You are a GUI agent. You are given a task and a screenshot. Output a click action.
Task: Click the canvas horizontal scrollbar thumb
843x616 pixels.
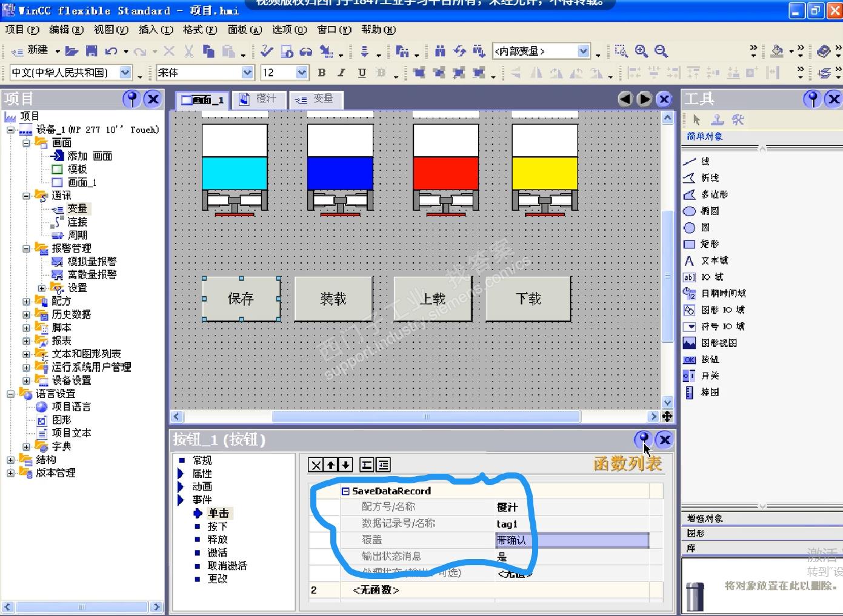click(x=426, y=417)
